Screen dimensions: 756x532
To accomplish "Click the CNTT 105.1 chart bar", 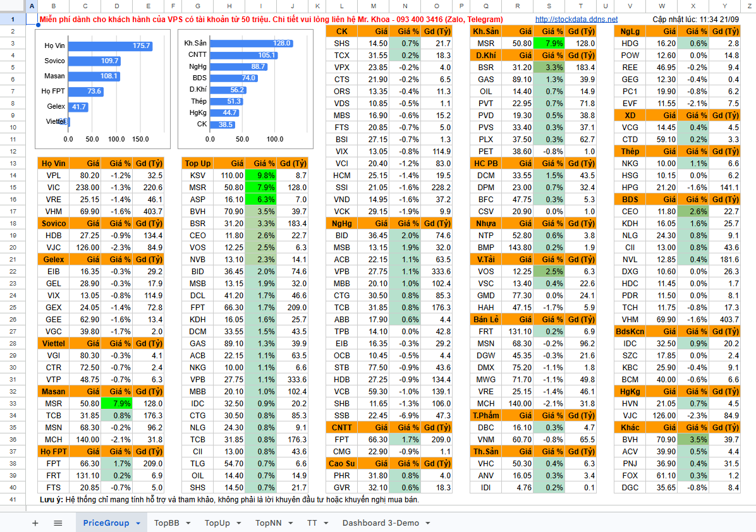I will (x=244, y=55).
